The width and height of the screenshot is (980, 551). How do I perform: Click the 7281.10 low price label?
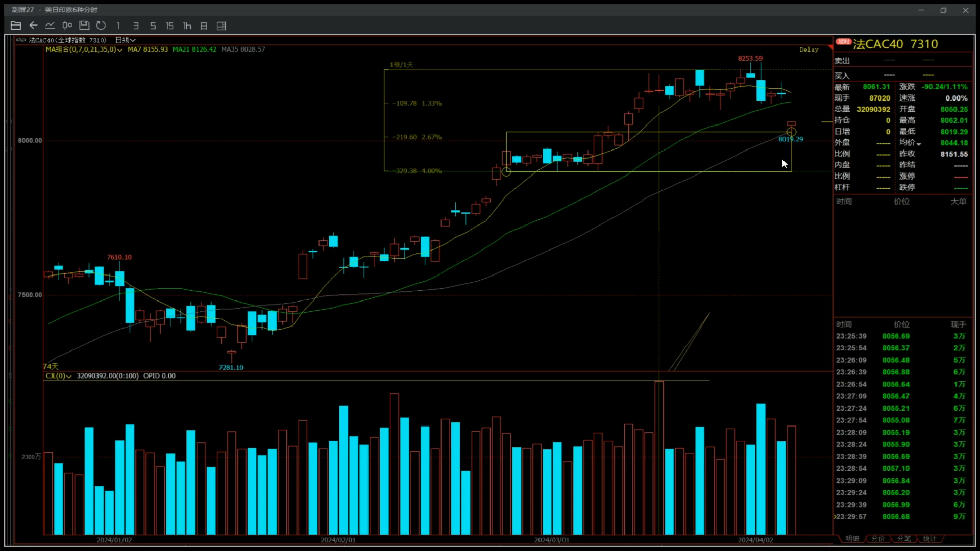pos(231,367)
